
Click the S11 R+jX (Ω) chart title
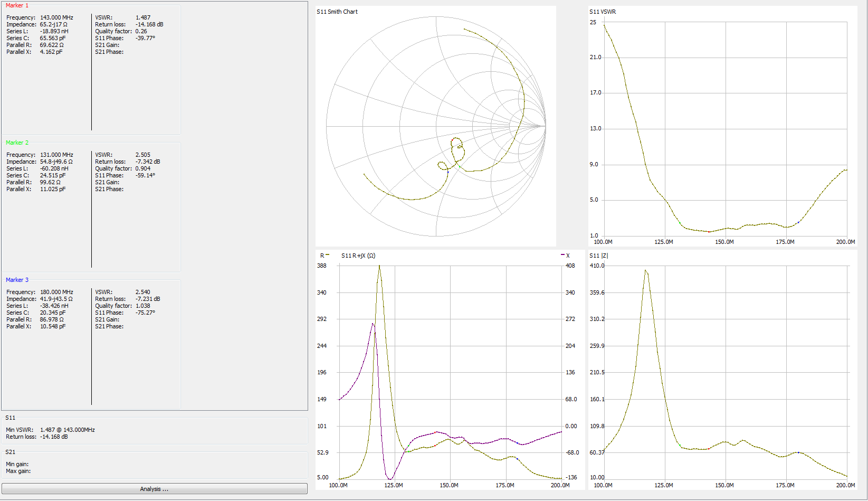358,256
